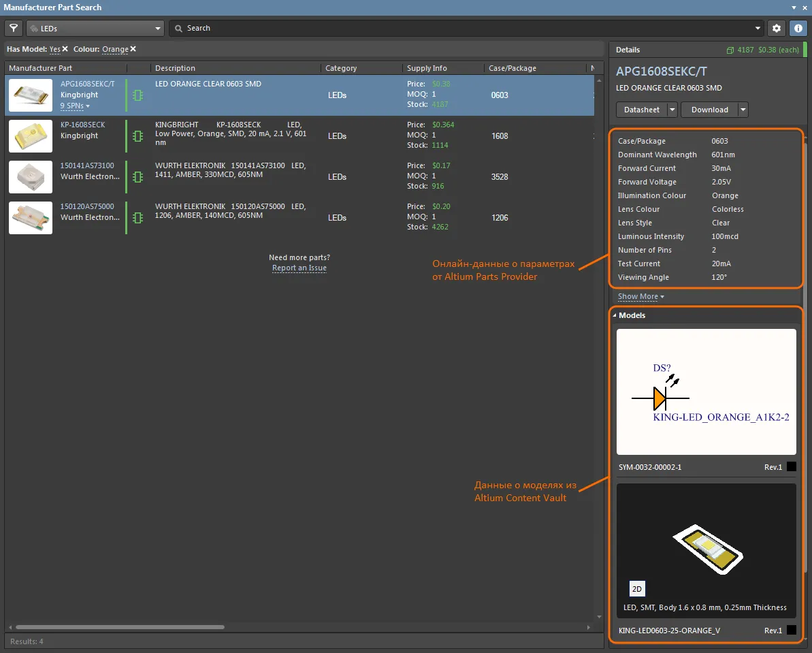Switch footprint preview to 2D view
Viewport: 812px width, 653px height.
[637, 589]
